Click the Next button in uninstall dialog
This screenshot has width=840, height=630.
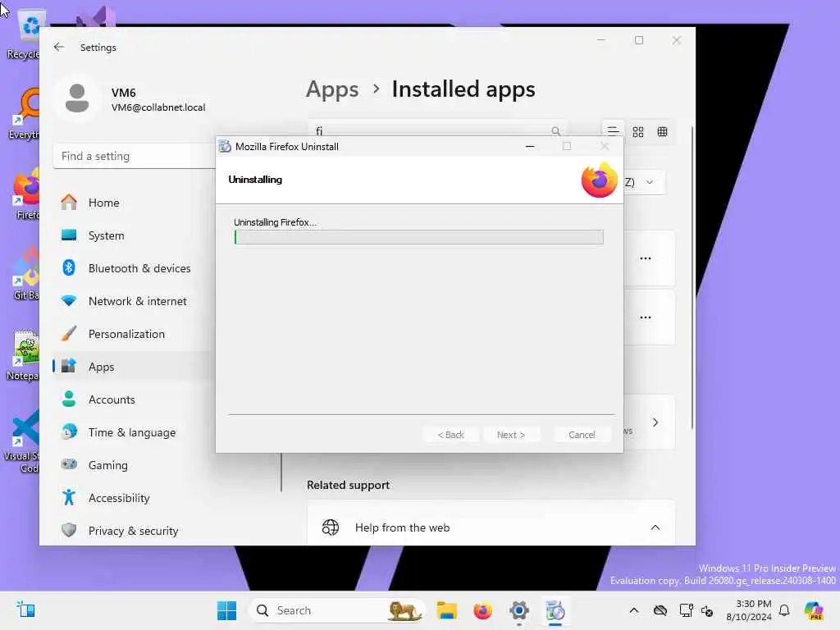pos(511,435)
